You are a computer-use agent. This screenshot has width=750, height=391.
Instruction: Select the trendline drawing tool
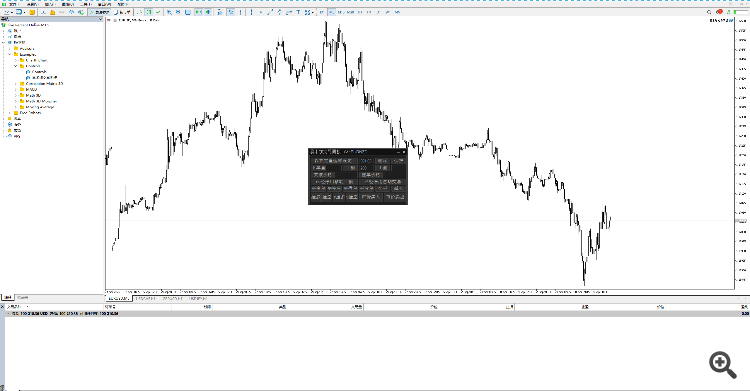pos(270,12)
